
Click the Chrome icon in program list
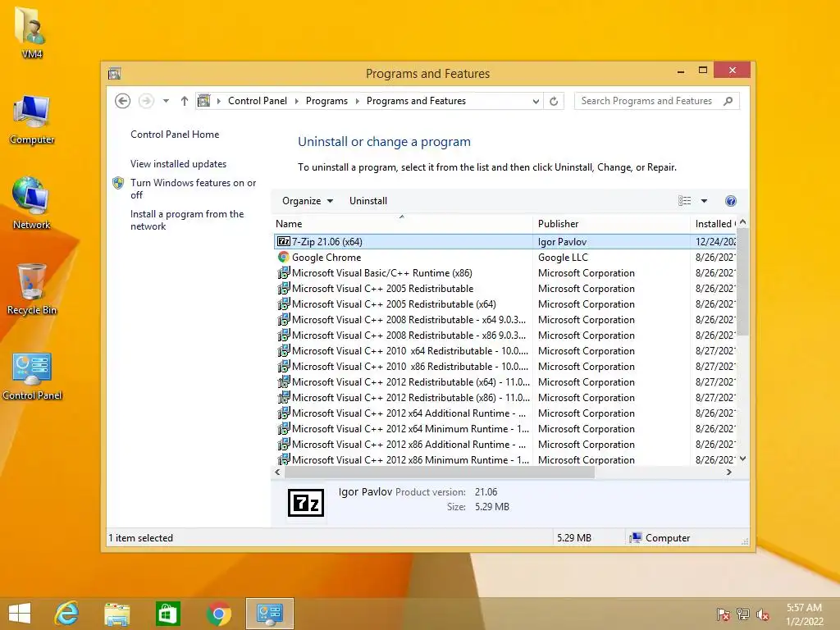tap(283, 257)
